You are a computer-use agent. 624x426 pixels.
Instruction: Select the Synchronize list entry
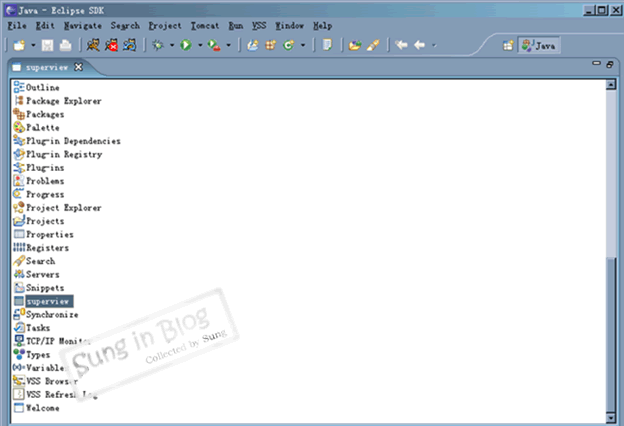click(46, 315)
